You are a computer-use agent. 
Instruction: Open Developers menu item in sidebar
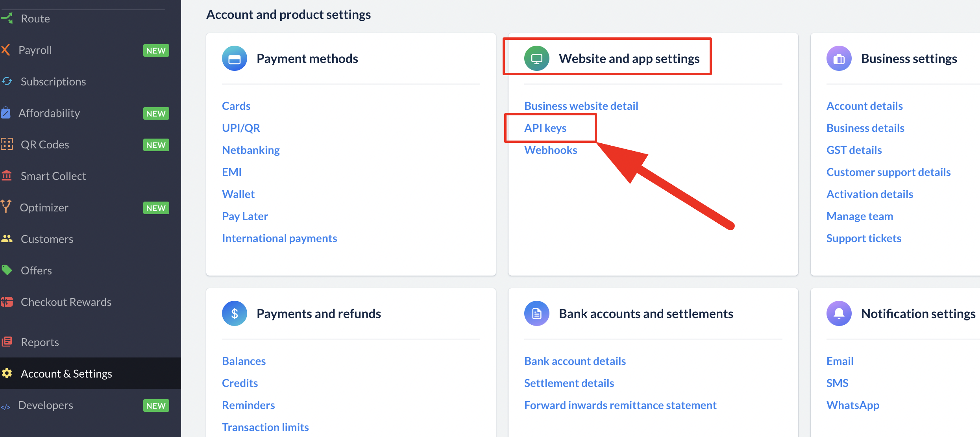pos(46,405)
